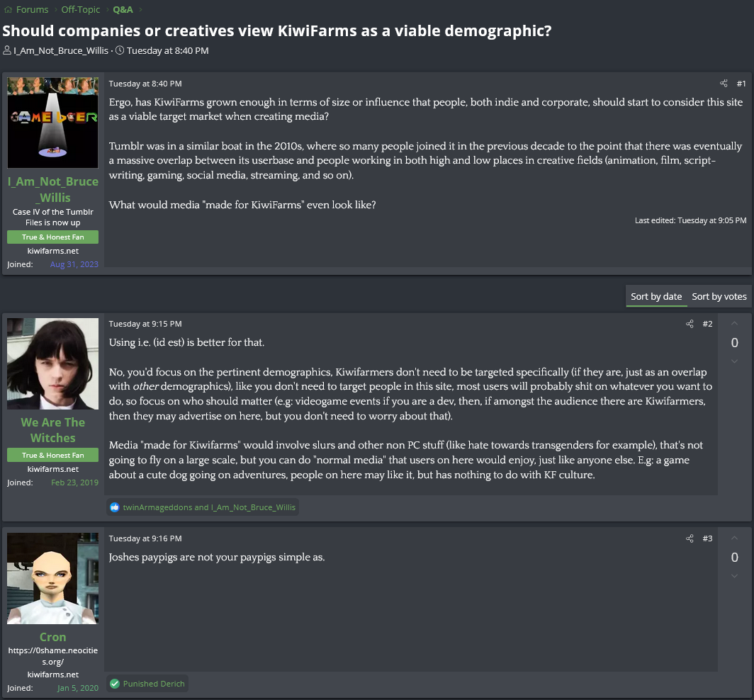Switch to Sort by votes tab
The image size is (754, 700).
719,297
